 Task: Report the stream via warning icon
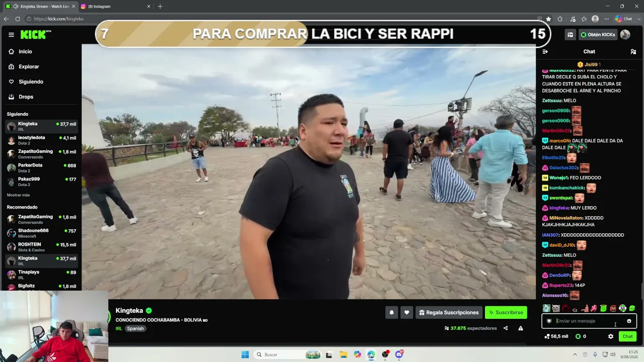521,328
